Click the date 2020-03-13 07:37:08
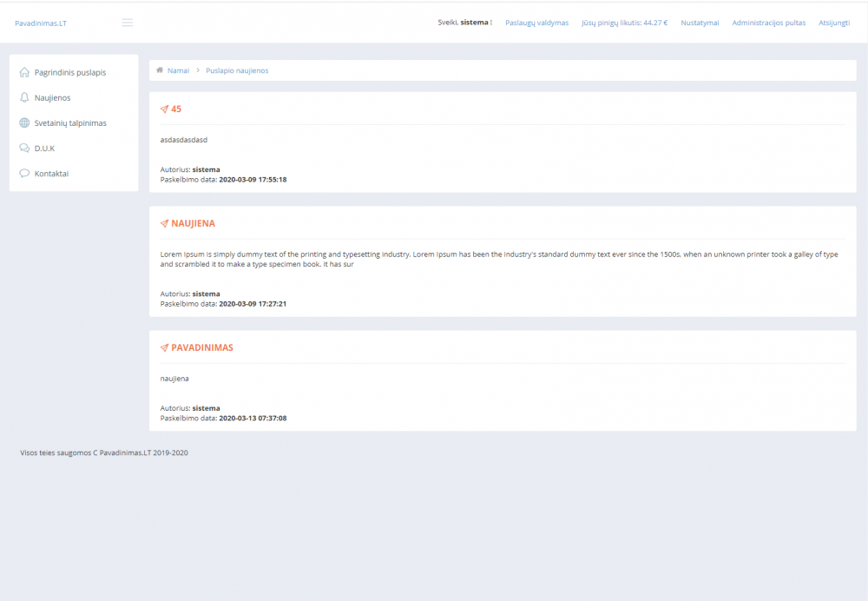Screen dimensions: 868x601 tap(253, 419)
